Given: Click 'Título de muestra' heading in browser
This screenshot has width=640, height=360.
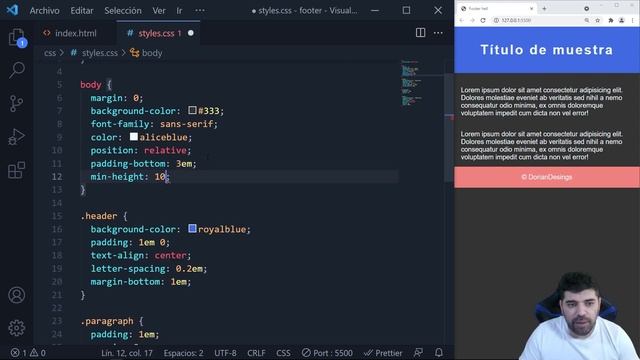Looking at the screenshot, I should pyautogui.click(x=547, y=50).
